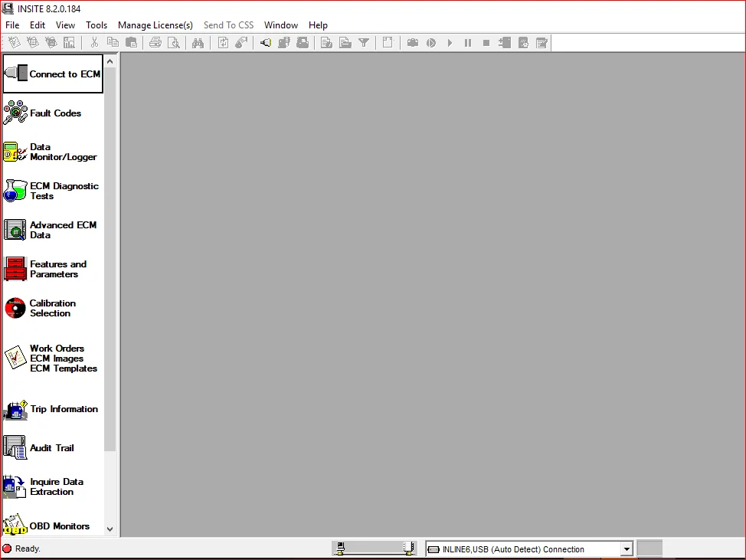Open the Tools menu
Image resolution: width=746 pixels, height=560 pixels.
pos(96,25)
